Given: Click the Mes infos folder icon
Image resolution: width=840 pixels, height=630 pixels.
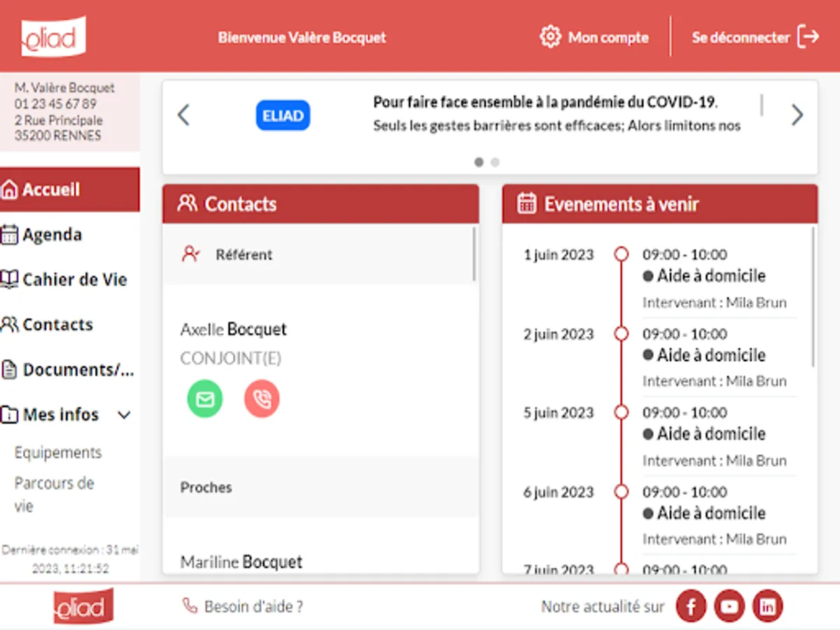Looking at the screenshot, I should (9, 414).
